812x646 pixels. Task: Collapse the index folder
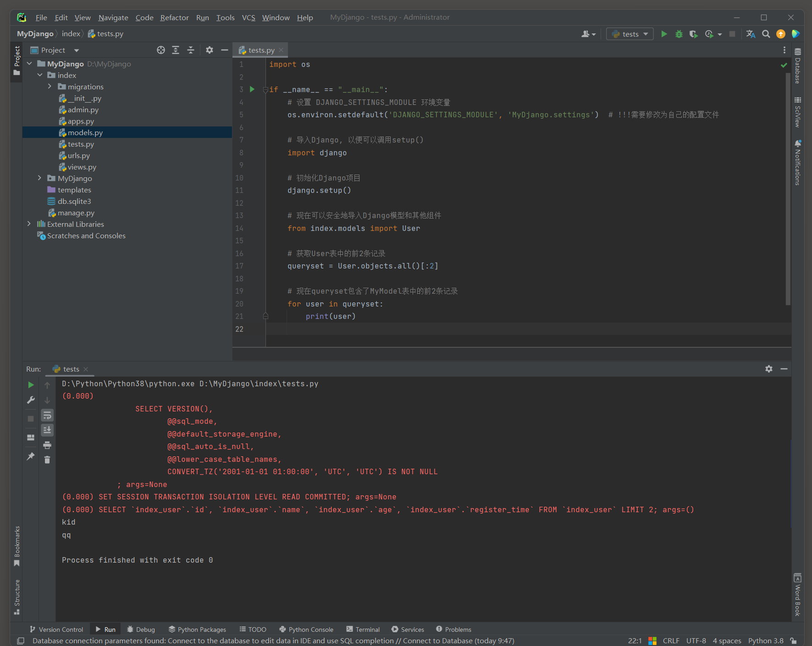(x=40, y=75)
